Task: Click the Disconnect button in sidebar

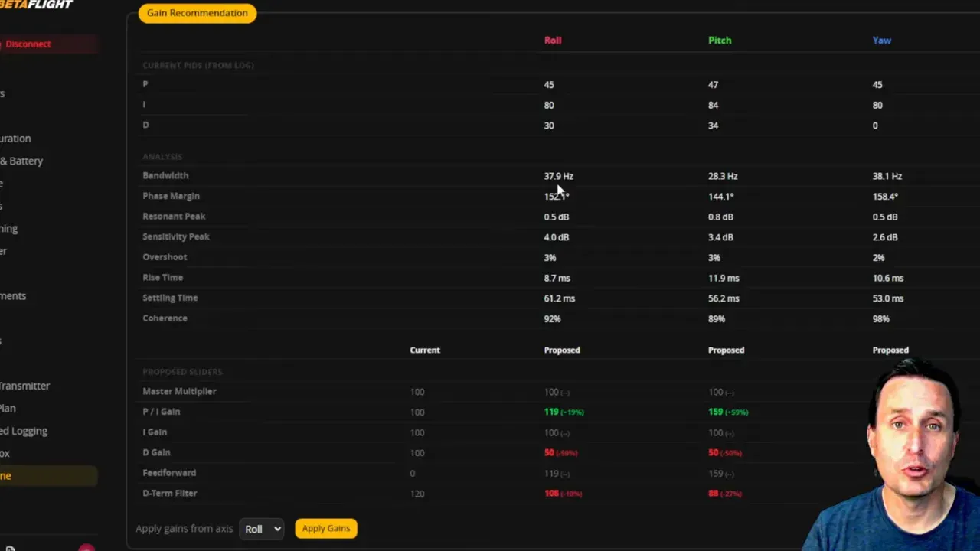Action: tap(47, 44)
